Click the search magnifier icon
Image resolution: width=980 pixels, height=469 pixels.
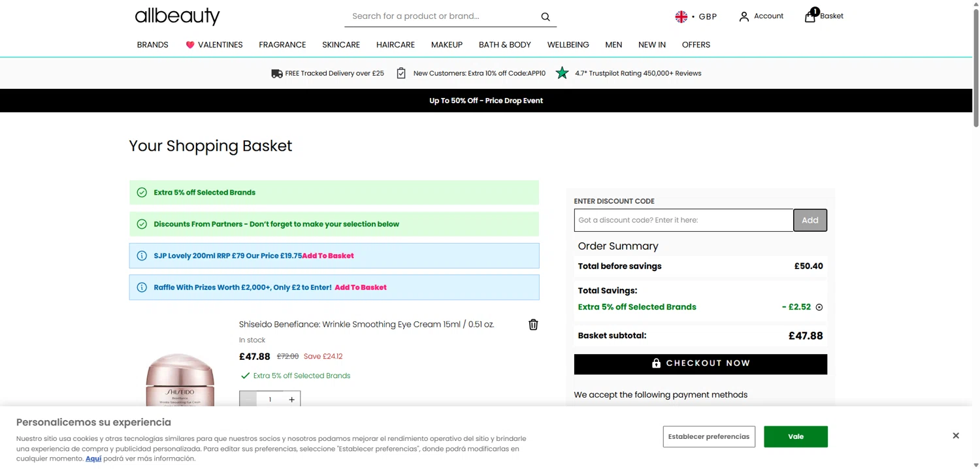[546, 17]
